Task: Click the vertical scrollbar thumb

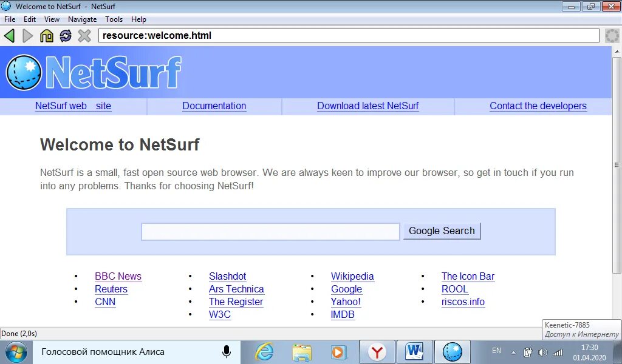Action: coord(617,165)
